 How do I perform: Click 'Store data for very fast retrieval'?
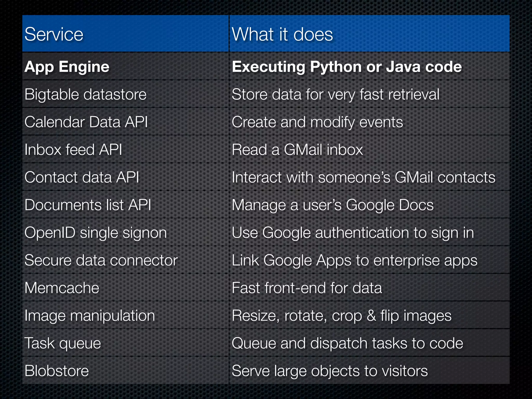tap(335, 94)
